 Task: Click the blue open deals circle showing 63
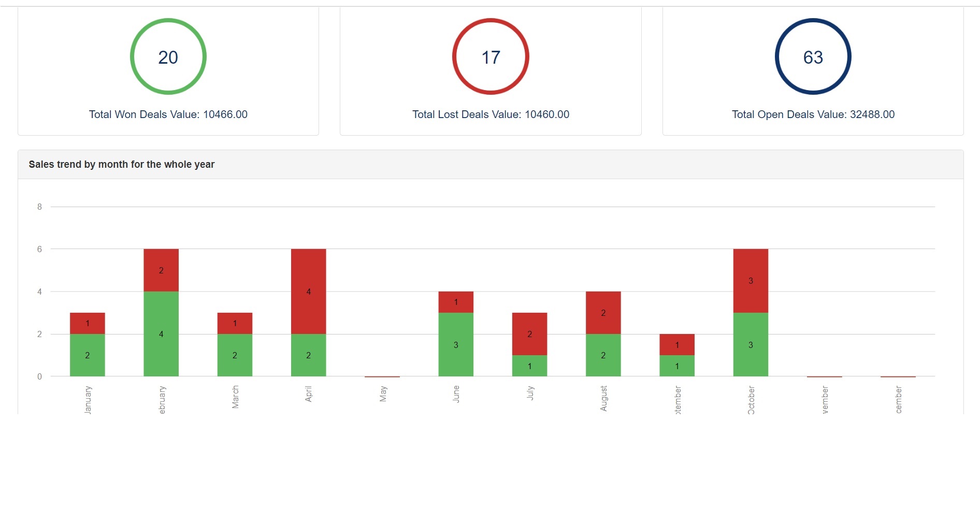click(813, 56)
